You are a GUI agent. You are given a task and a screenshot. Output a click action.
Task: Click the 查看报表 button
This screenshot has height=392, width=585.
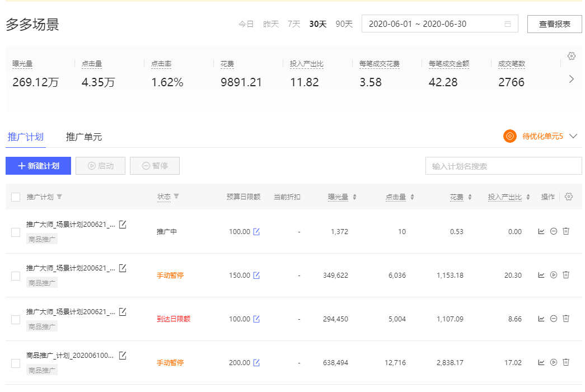point(554,24)
